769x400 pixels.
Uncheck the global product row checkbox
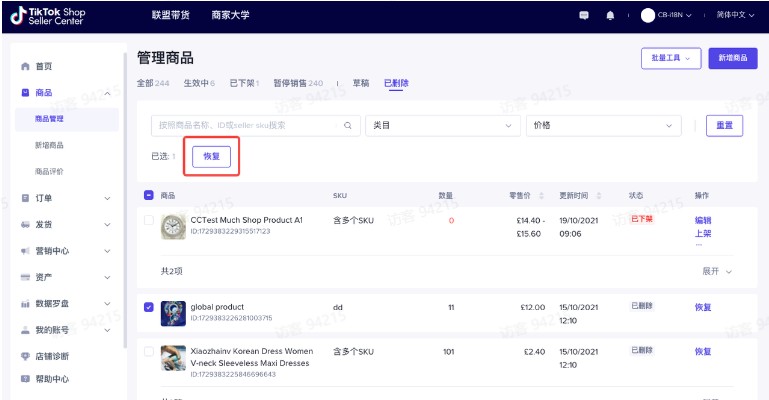click(x=149, y=307)
